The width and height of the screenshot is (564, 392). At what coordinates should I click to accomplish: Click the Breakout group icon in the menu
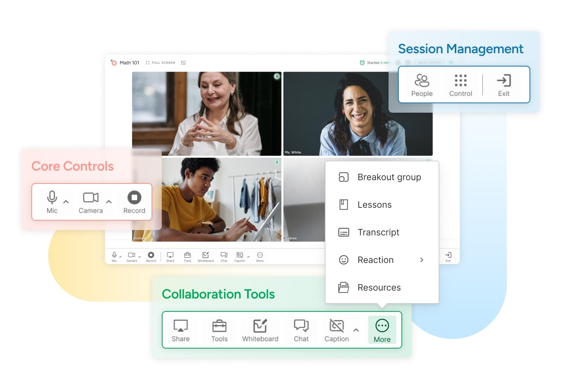click(x=343, y=177)
